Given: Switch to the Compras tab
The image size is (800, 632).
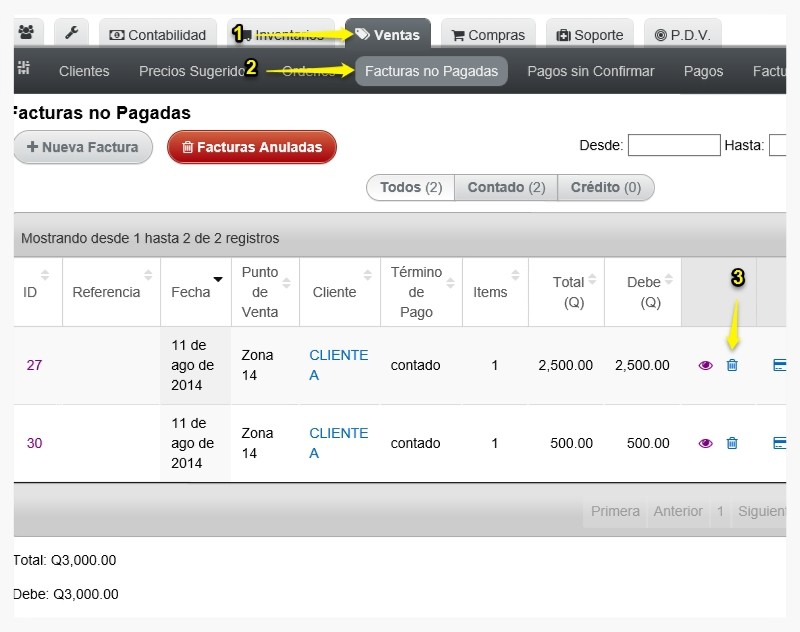Looking at the screenshot, I should tap(488, 34).
